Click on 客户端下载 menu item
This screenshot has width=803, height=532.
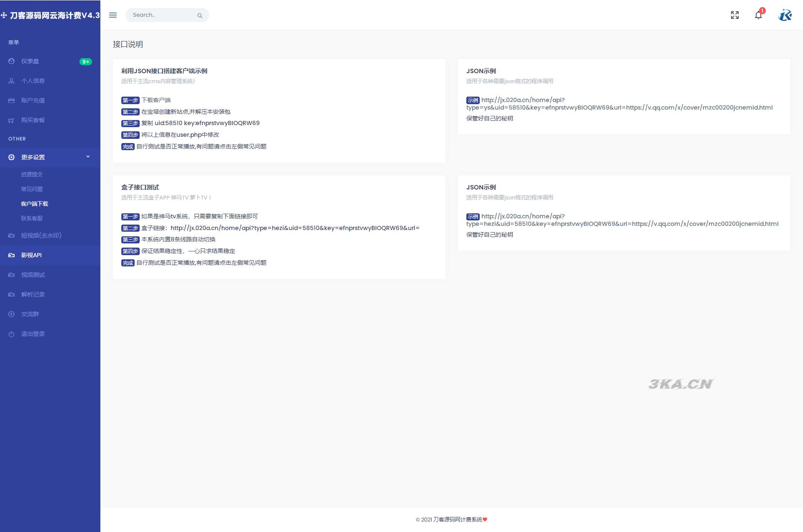[34, 203]
